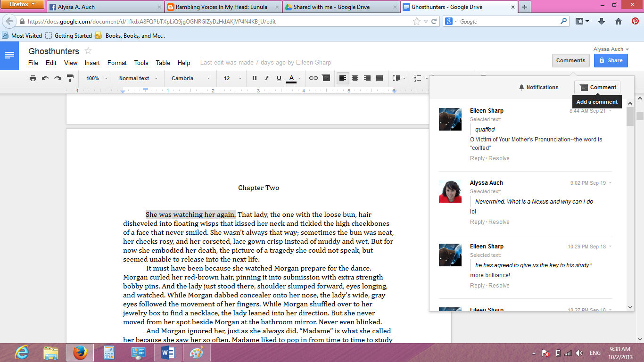This screenshot has width=644, height=362.
Task: Redo the last undone edit
Action: coord(58,78)
